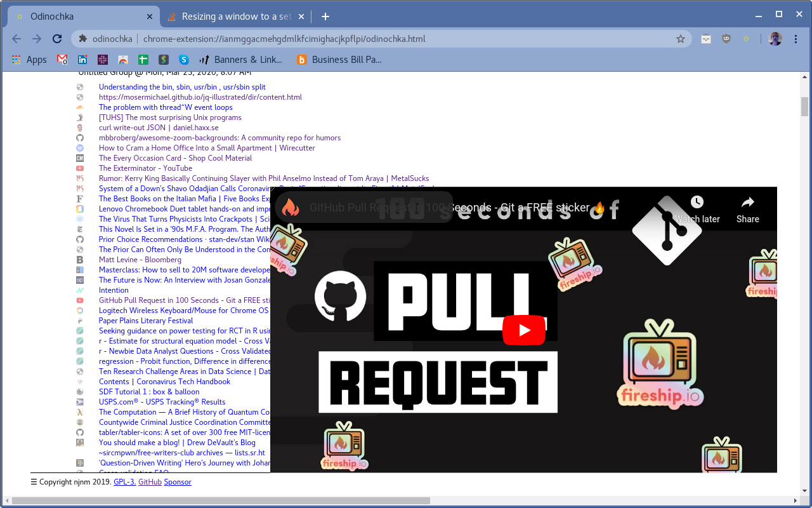This screenshot has height=508, width=812.
Task: Switch to the 'Resizing a window' tab
Action: (235, 17)
